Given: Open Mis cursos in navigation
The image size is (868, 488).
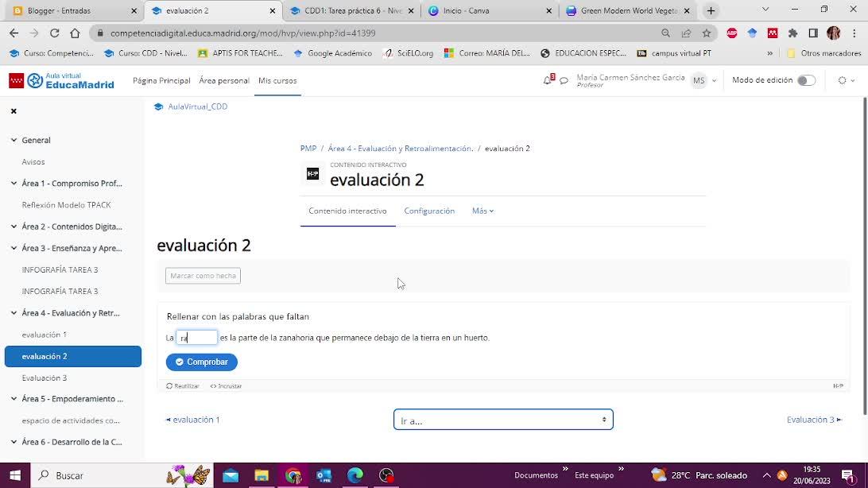Looking at the screenshot, I should coord(277,80).
